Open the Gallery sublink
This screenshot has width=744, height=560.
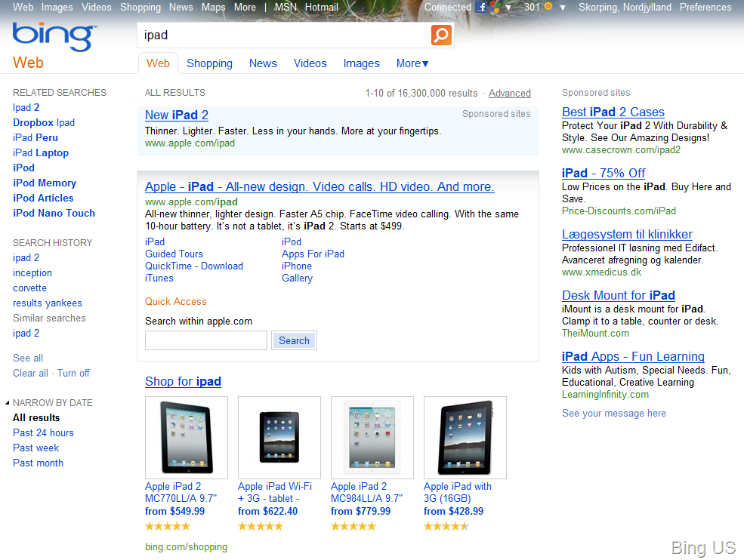pyautogui.click(x=297, y=278)
